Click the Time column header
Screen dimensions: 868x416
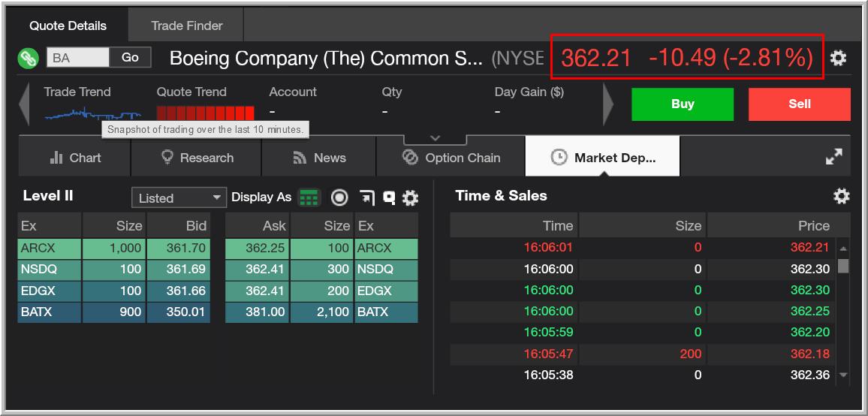click(x=514, y=225)
